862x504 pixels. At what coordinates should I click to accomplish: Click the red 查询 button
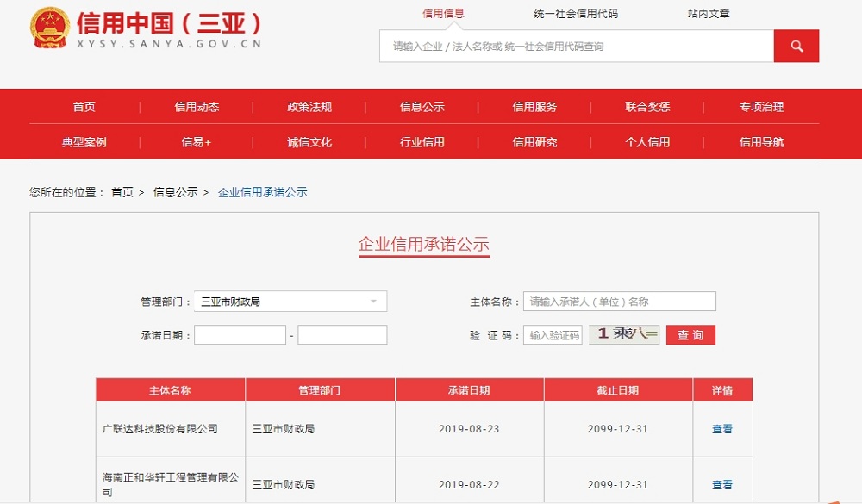click(690, 335)
